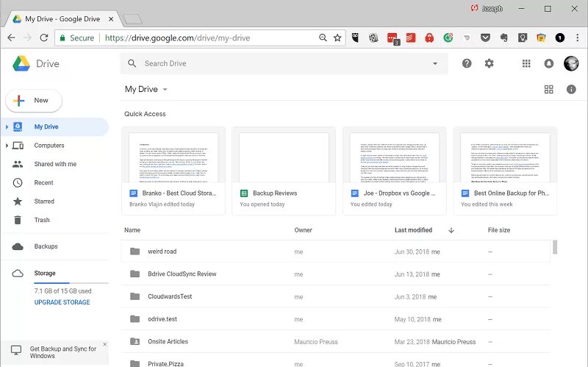Viewport: 588px width, 367px height.
Task: Click the New button
Action: (34, 101)
